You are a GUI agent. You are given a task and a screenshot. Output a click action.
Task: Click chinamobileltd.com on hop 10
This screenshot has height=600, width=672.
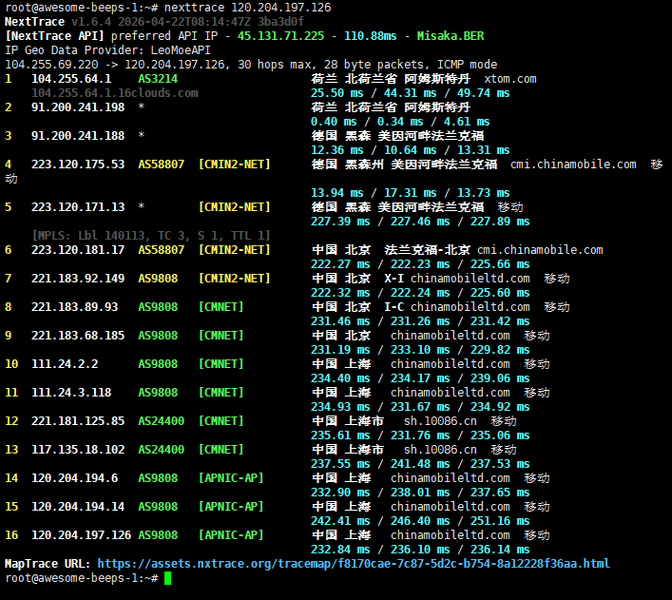pos(450,364)
